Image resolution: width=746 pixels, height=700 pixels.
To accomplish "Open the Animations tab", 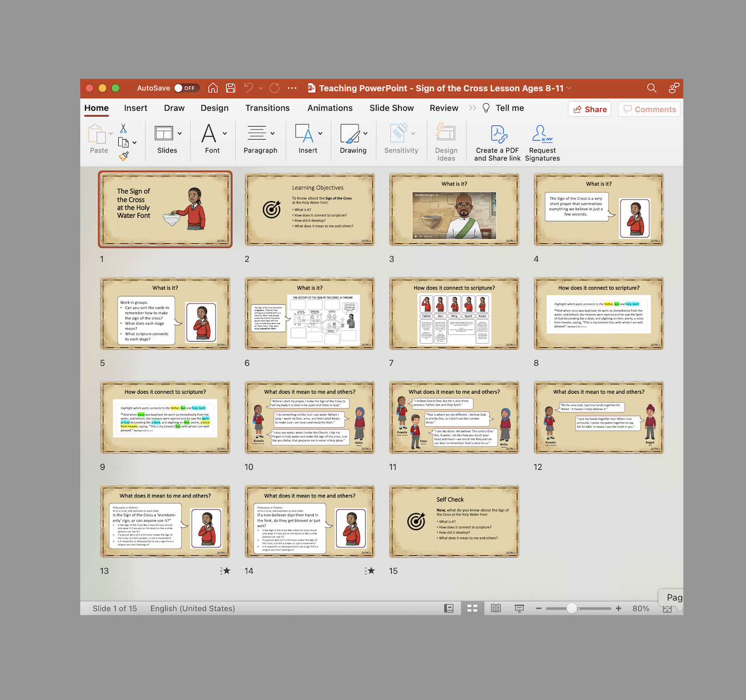I will (x=330, y=108).
